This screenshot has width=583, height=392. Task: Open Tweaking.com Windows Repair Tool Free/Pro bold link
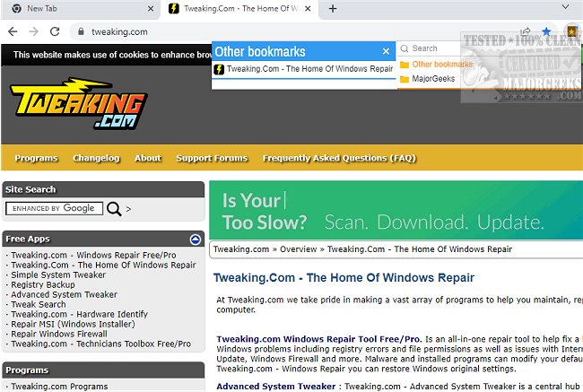tap(319, 339)
